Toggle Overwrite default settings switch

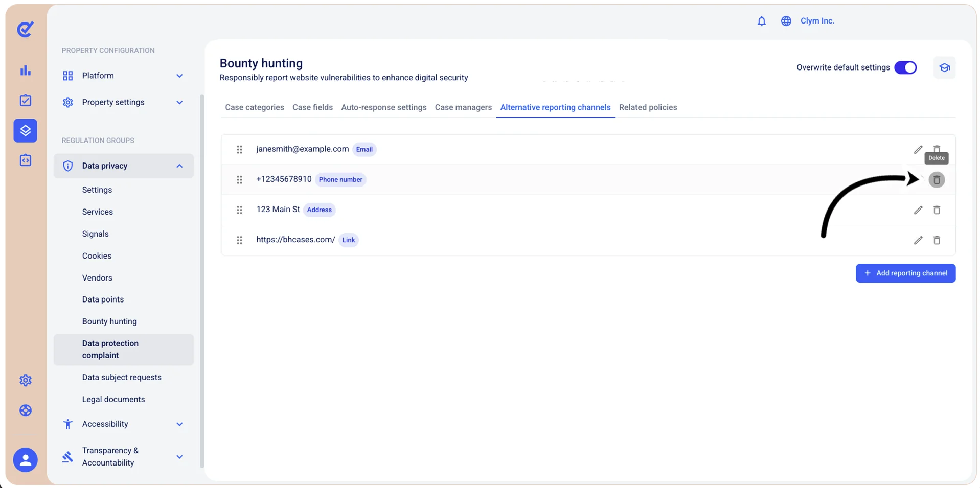pos(905,67)
